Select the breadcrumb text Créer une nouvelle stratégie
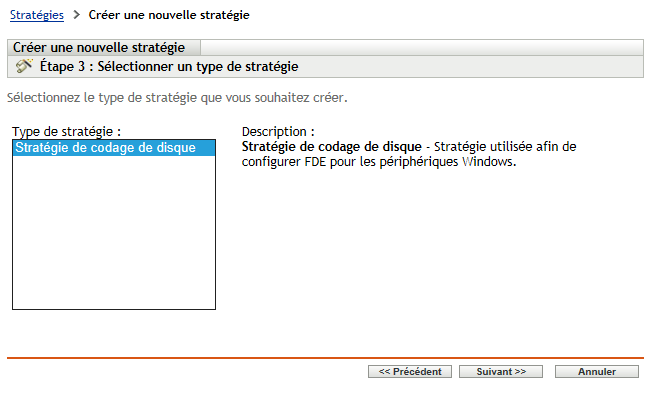Screen dimensions: 653x393 (169, 15)
